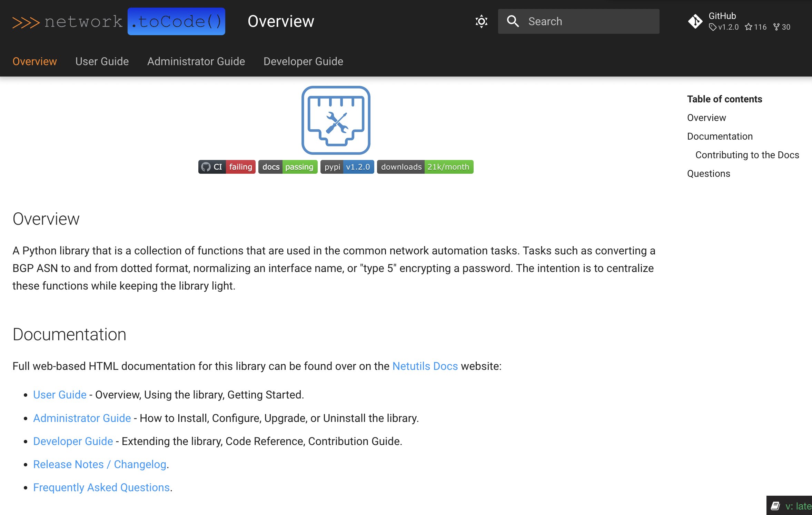Click the CI failing build badge
The height and width of the screenshot is (515, 812).
(227, 167)
